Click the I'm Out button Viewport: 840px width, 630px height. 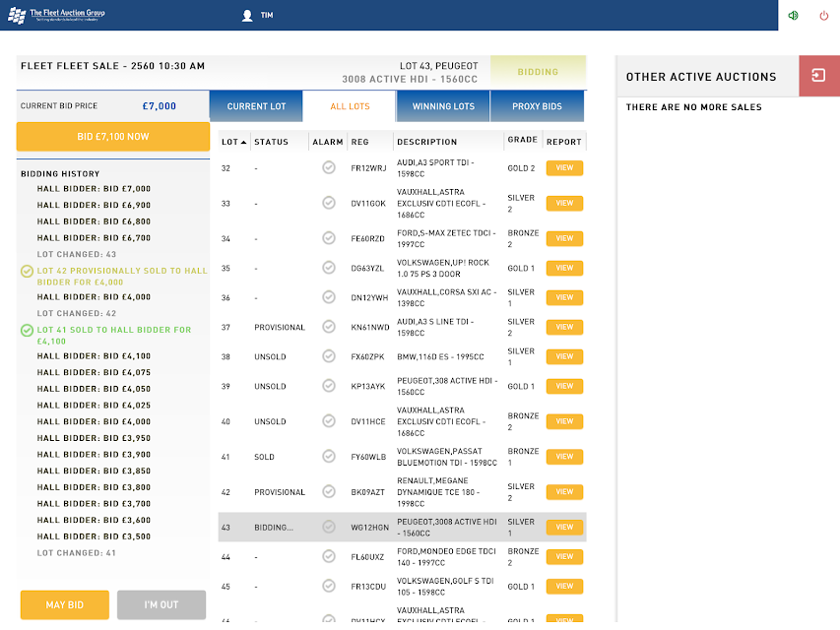pyautogui.click(x=162, y=604)
